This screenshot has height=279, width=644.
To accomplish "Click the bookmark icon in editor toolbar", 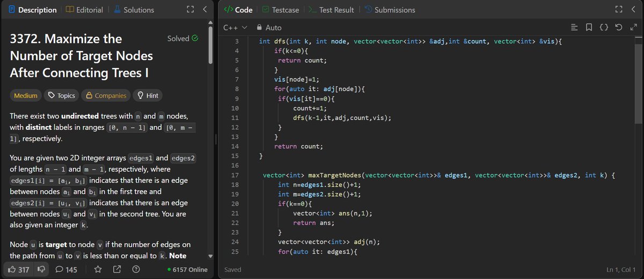I will 589,27.
